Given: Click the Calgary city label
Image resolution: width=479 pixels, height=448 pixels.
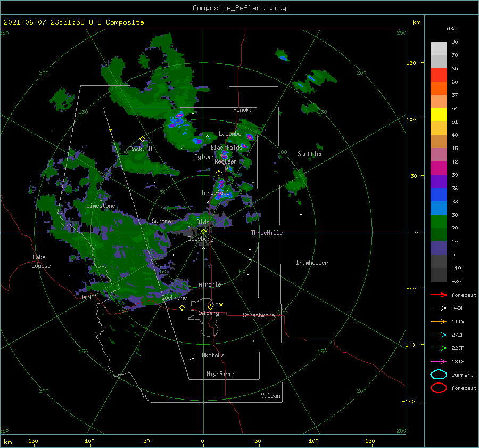Looking at the screenshot, I should point(208,313).
